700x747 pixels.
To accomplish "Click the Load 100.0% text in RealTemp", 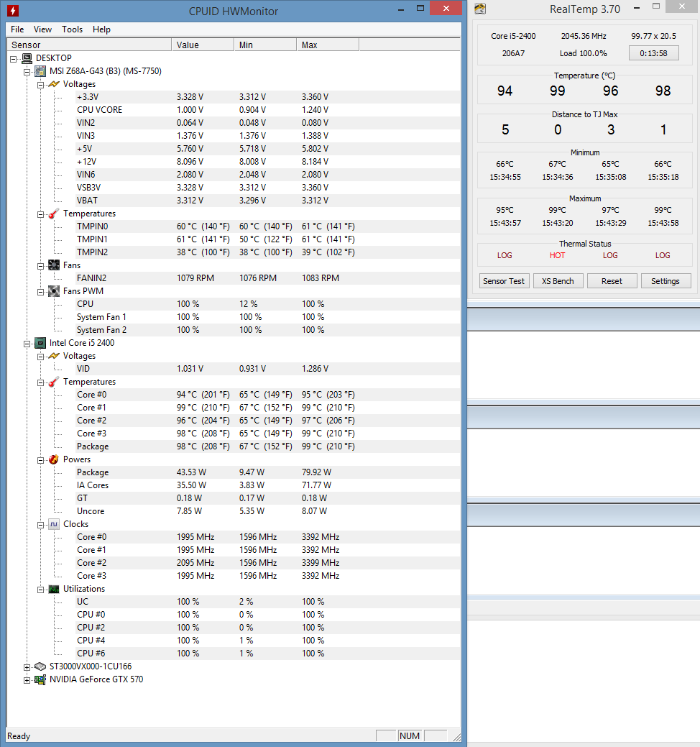I will click(x=584, y=53).
